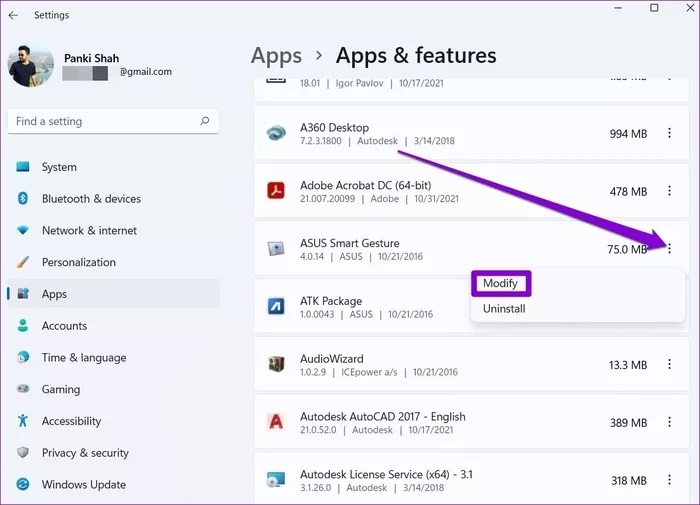Open more options for Adobe Acrobat DC
The width and height of the screenshot is (700, 505).
[669, 191]
